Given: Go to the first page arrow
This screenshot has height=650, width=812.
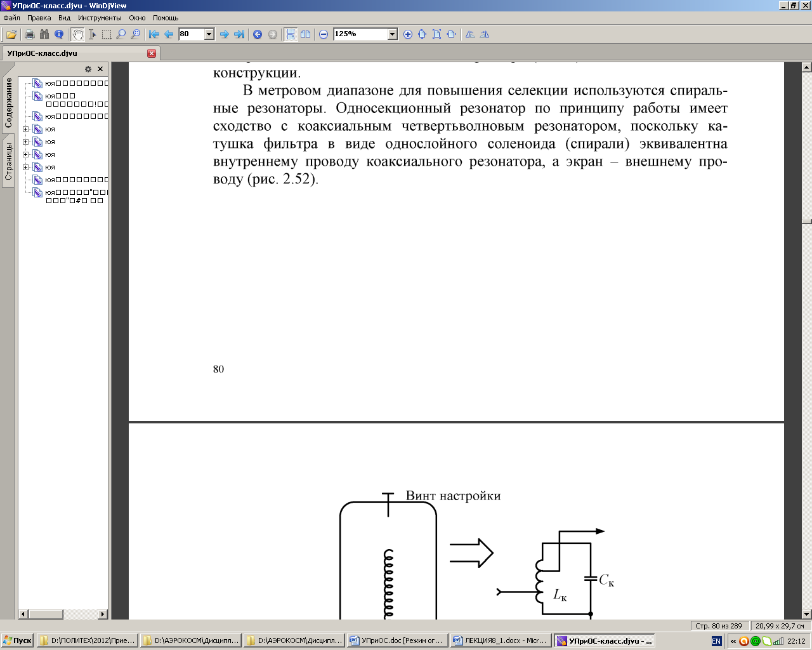Looking at the screenshot, I should (x=154, y=34).
